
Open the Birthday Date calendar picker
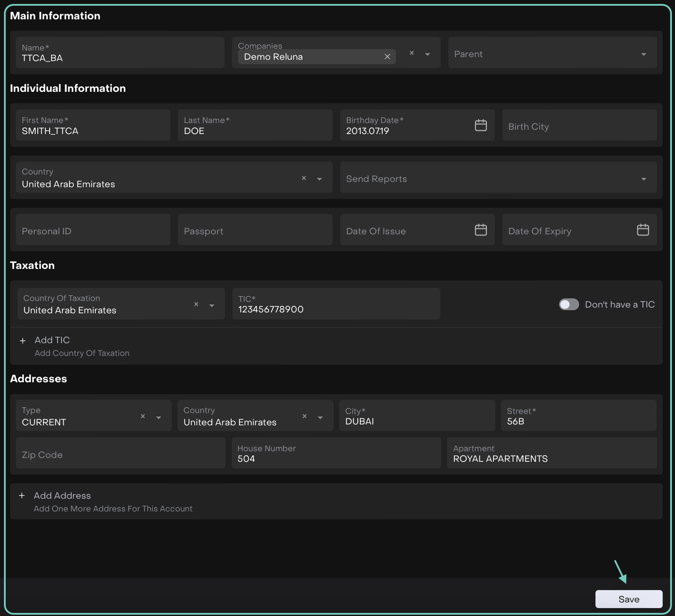(x=481, y=125)
